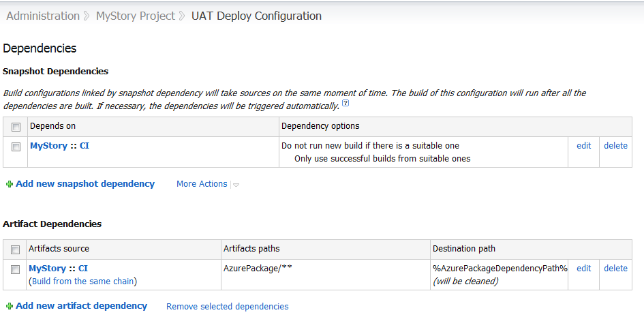Viewport: 644px width, 319px height.
Task: Delete the MyStory :: CI snapshot dependency
Action: click(x=615, y=146)
